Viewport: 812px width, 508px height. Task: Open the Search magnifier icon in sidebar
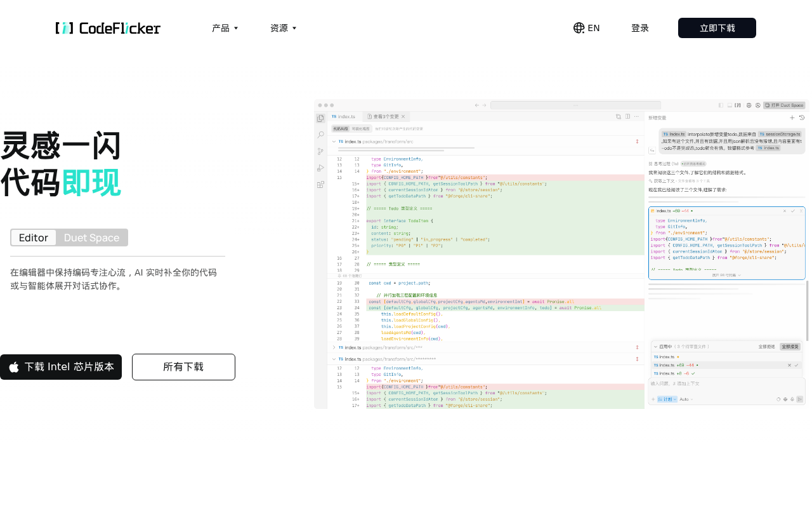pyautogui.click(x=320, y=135)
